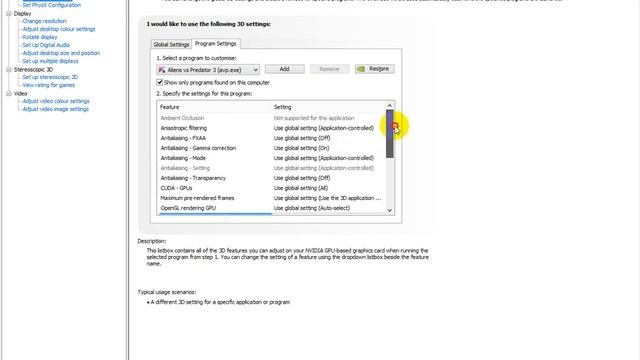The width and height of the screenshot is (640, 360).
Task: Select the Program Settings tab
Action: (216, 43)
